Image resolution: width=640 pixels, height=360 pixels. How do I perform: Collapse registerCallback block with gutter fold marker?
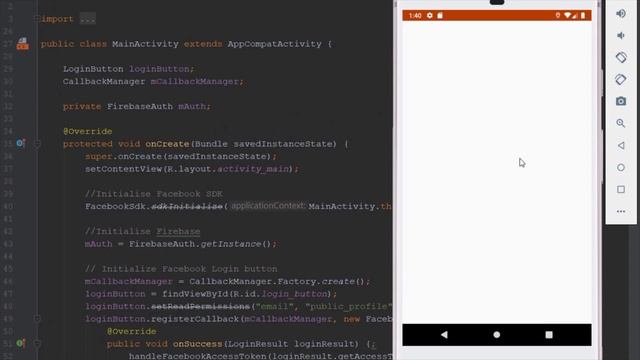tap(37, 318)
